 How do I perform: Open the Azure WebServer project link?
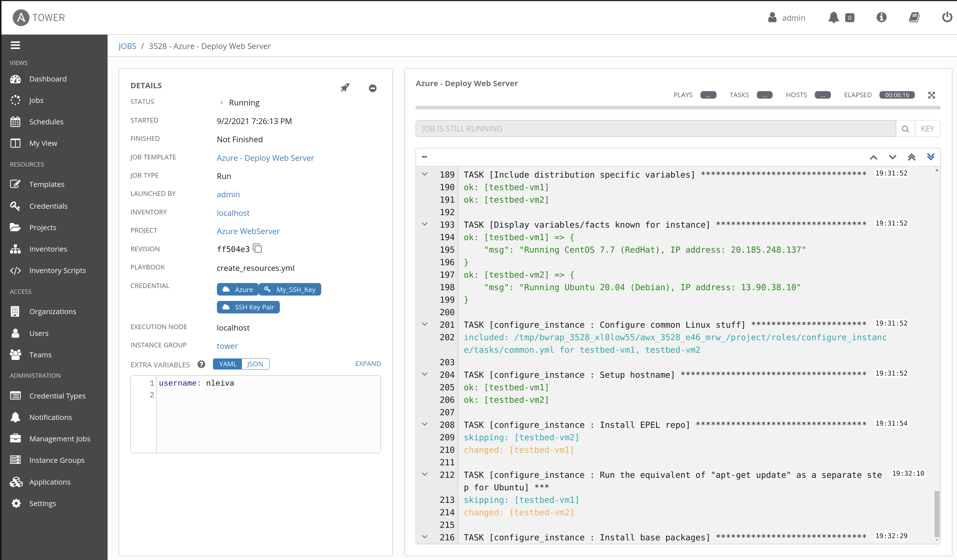[x=248, y=231]
